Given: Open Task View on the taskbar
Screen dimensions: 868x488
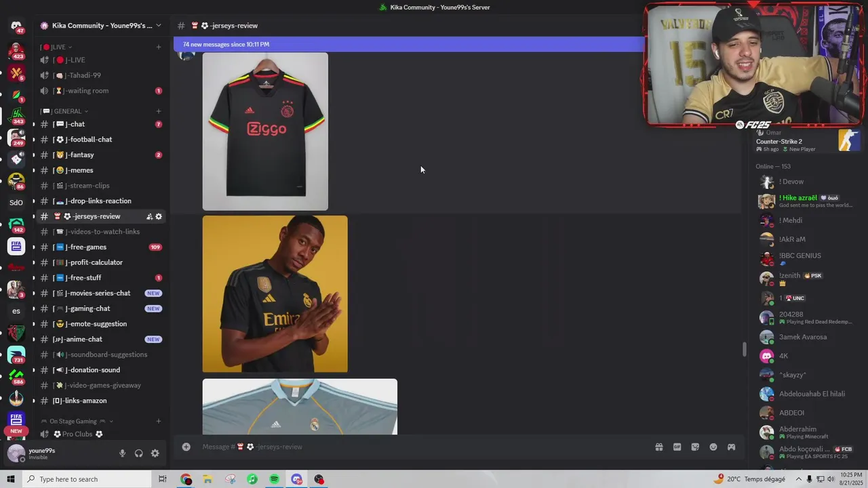Looking at the screenshot, I should tap(162, 479).
